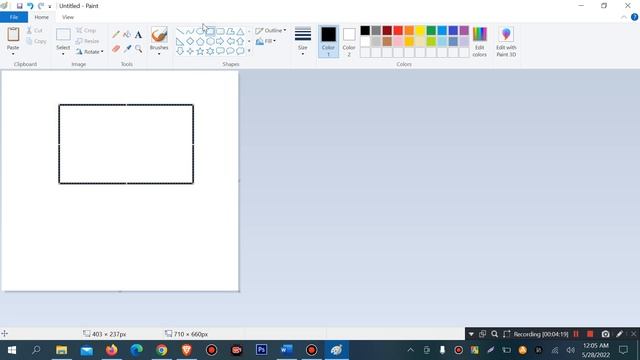Choose the Right arrow shape
The image size is (640, 360).
point(220,41)
